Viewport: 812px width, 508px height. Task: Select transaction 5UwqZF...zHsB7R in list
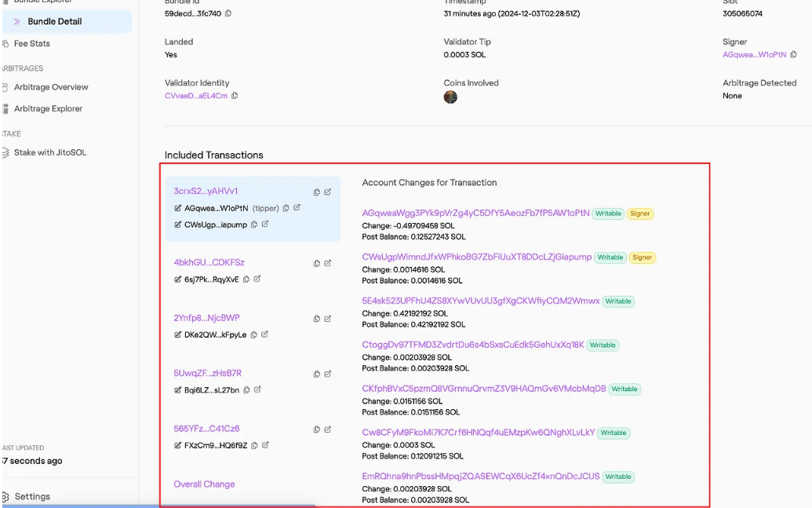pyautogui.click(x=208, y=374)
